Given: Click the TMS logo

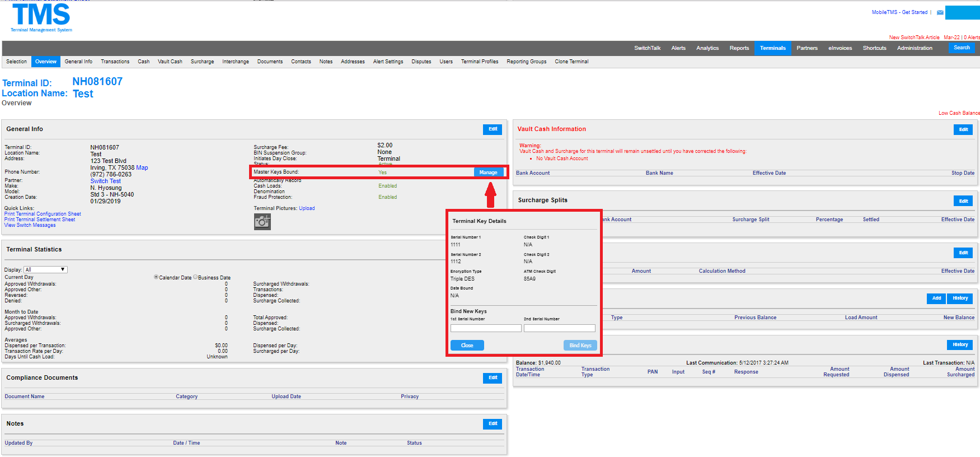Looking at the screenshot, I should click(x=41, y=17).
